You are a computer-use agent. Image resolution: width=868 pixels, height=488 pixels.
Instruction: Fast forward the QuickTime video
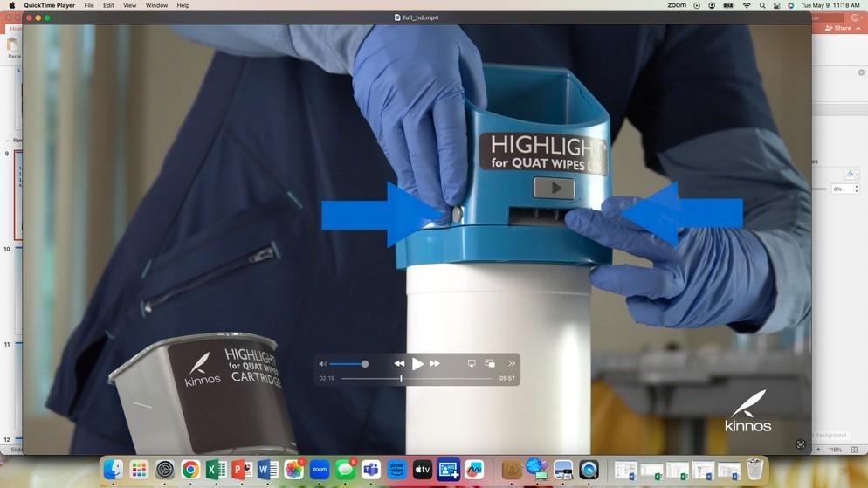(435, 363)
